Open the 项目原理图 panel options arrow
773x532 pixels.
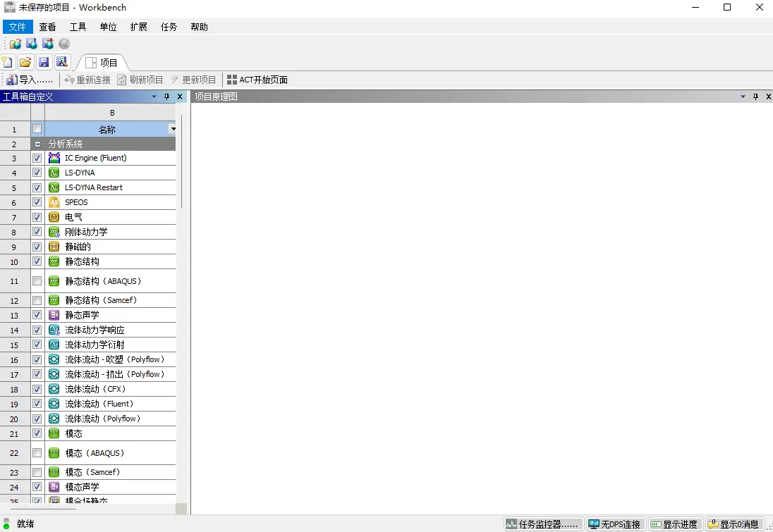743,97
